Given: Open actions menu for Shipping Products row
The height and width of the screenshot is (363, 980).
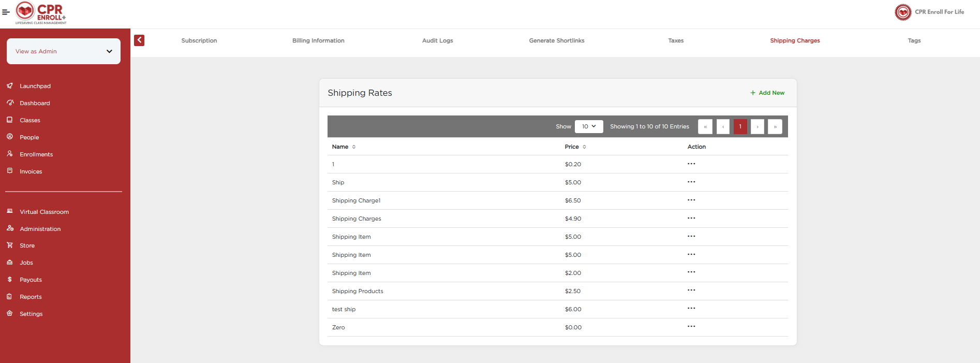Looking at the screenshot, I should tap(691, 290).
